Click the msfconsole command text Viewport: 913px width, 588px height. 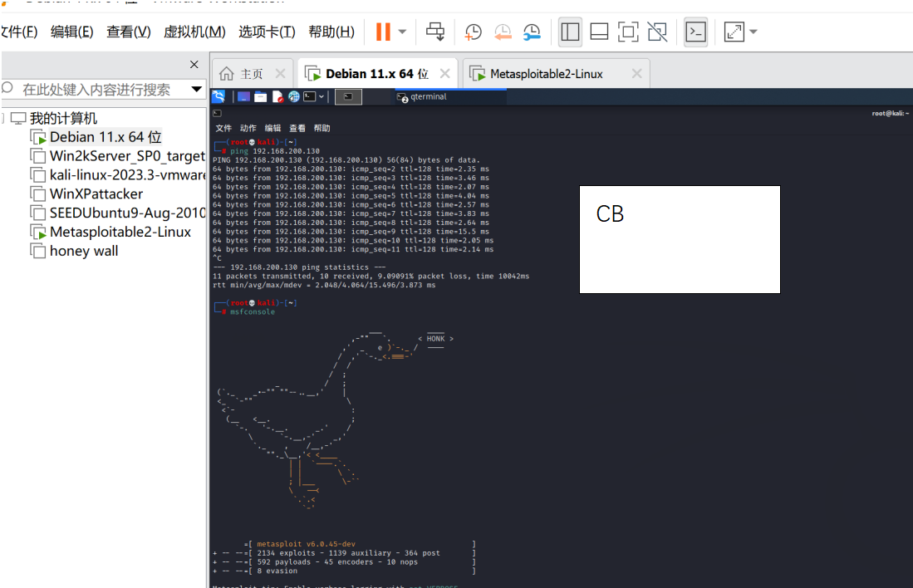tap(252, 312)
